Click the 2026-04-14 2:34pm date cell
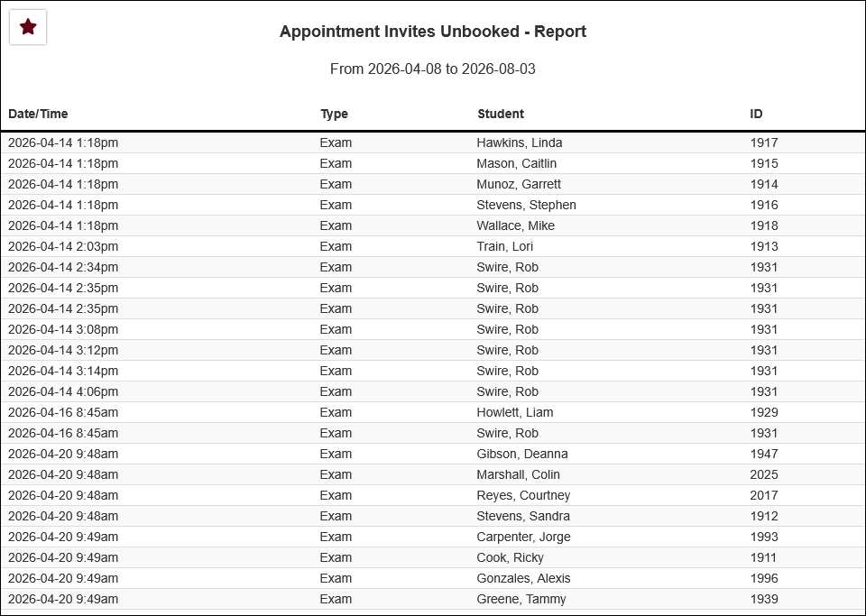866x616 pixels. (x=63, y=267)
